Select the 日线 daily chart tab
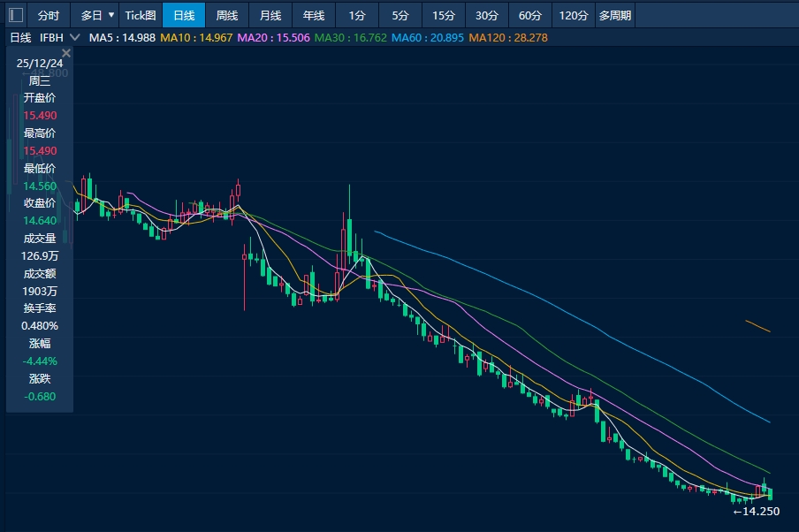Image resolution: width=799 pixels, height=532 pixels. tap(184, 15)
